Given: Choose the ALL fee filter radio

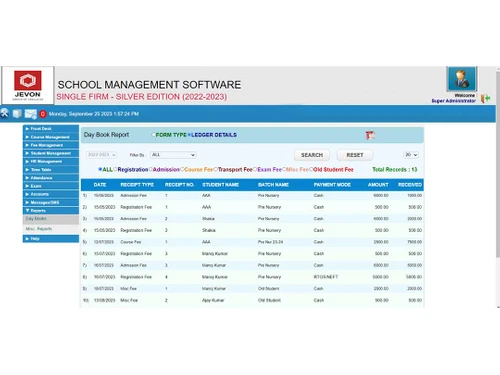Looking at the screenshot, I should click(100, 169).
